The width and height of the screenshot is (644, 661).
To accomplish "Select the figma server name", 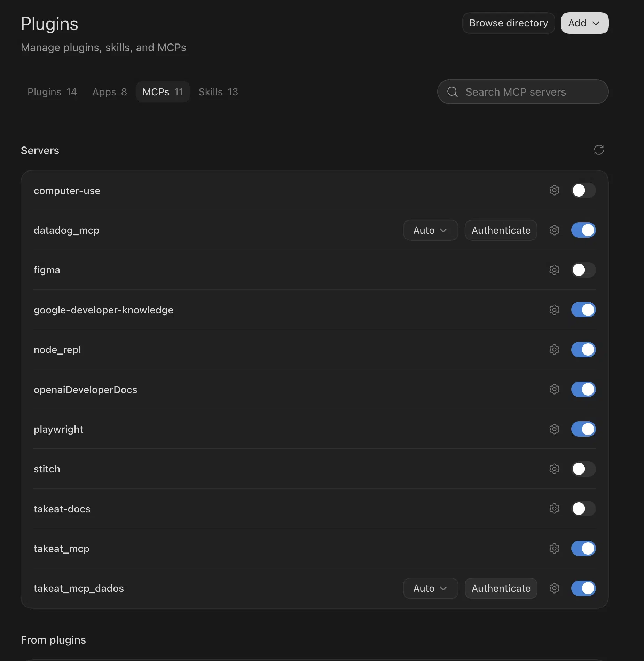I will tap(47, 270).
